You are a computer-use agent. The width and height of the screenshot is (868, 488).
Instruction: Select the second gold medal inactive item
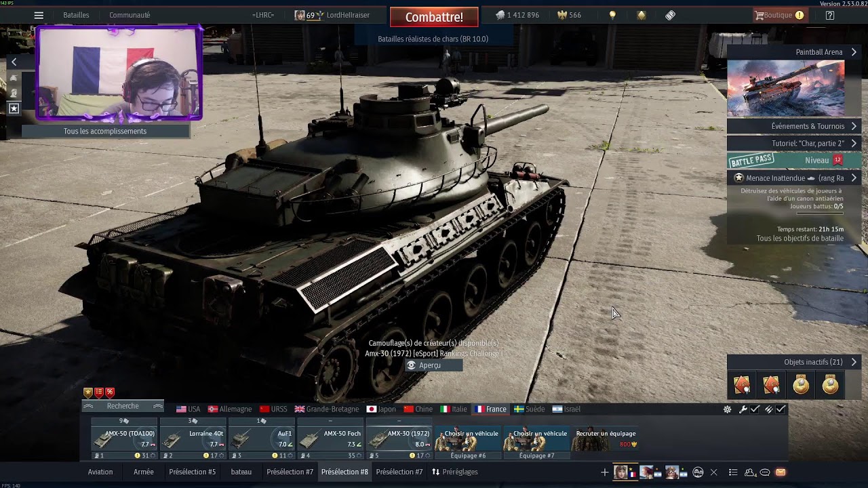[831, 385]
